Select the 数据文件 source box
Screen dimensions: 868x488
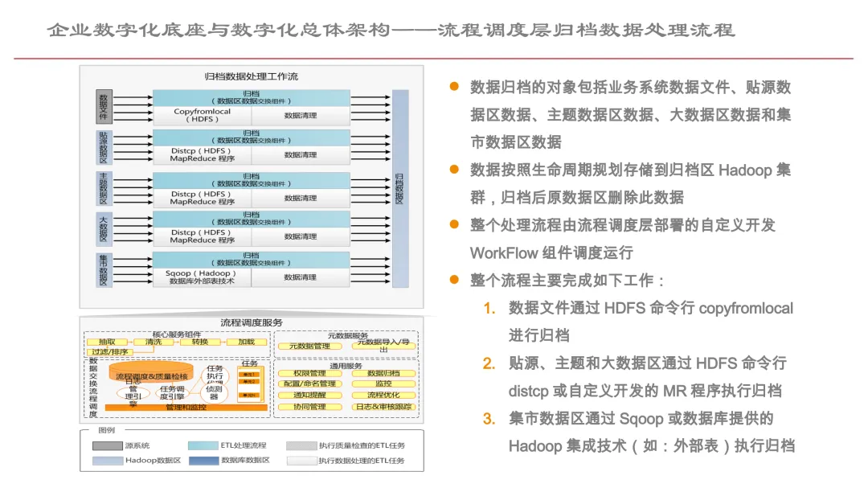point(104,106)
